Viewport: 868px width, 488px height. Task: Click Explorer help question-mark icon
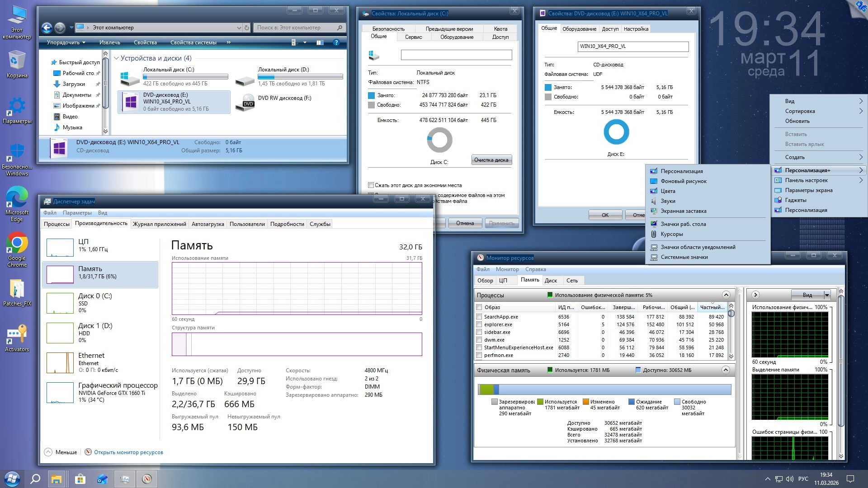click(336, 42)
